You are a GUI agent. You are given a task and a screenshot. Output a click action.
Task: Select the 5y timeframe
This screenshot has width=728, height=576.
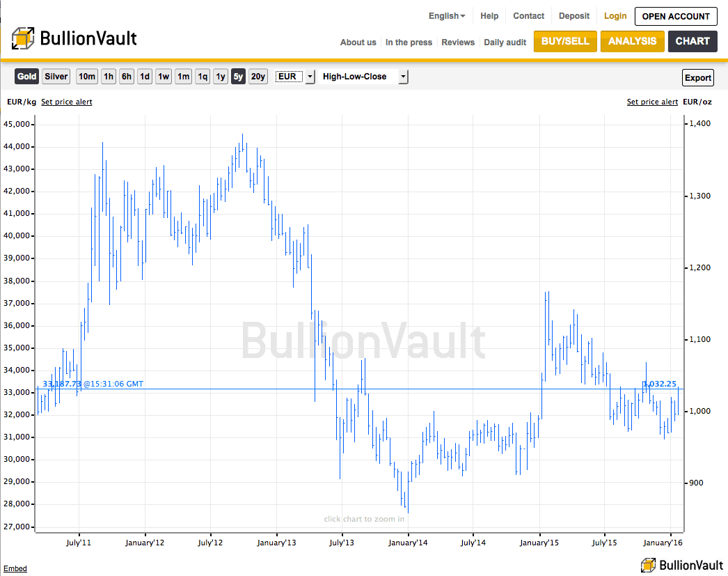[x=238, y=77]
